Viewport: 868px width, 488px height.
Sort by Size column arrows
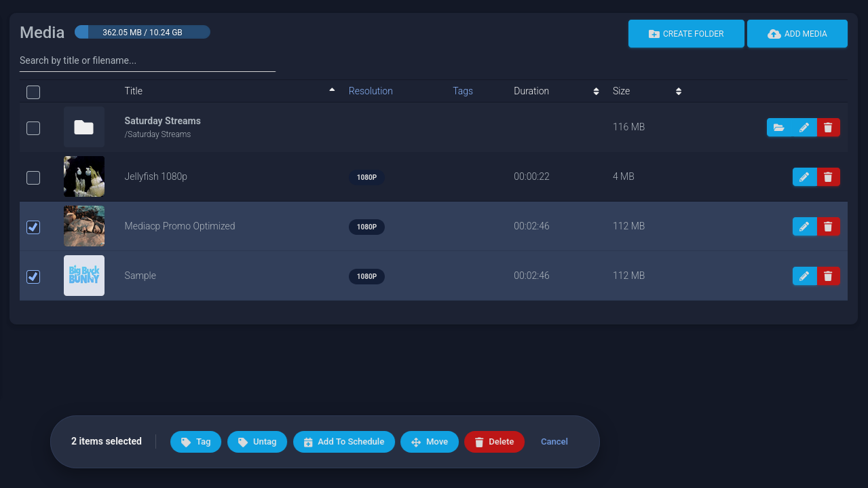[x=679, y=91]
